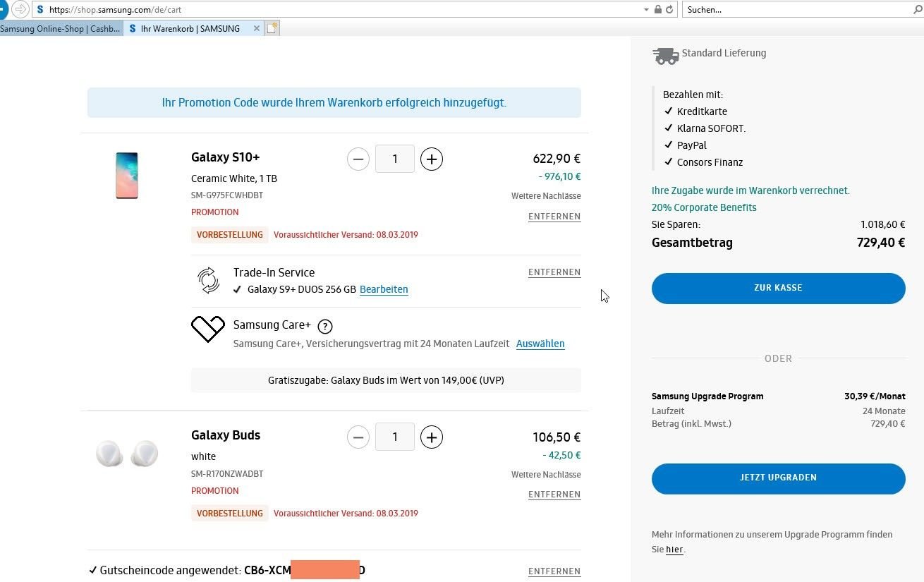This screenshot has width=924, height=582.
Task: Open a new browser tab
Action: click(272, 29)
